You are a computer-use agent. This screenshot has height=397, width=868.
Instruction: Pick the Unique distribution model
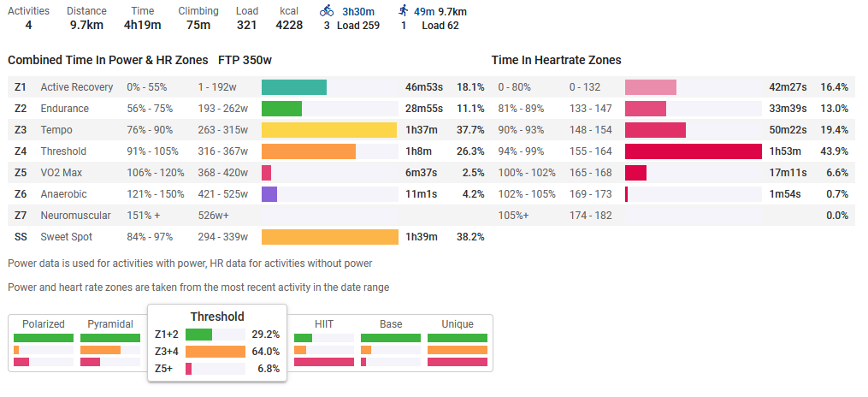pyautogui.click(x=458, y=324)
